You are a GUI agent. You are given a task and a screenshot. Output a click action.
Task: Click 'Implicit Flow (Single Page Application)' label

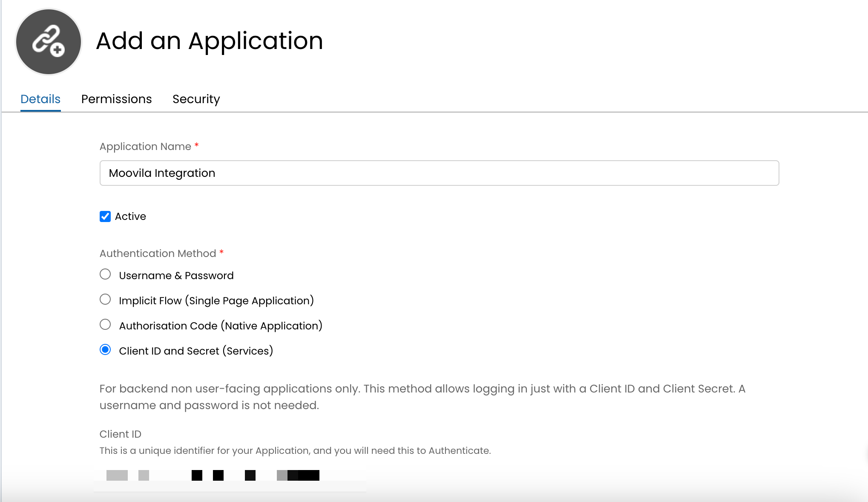click(216, 301)
